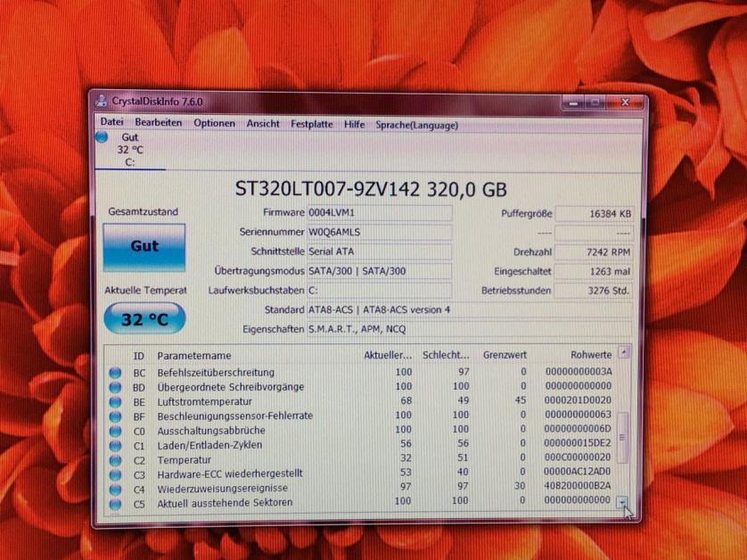Screen dimensions: 747x560
Task: Click the Gut health status button
Action: (x=144, y=247)
